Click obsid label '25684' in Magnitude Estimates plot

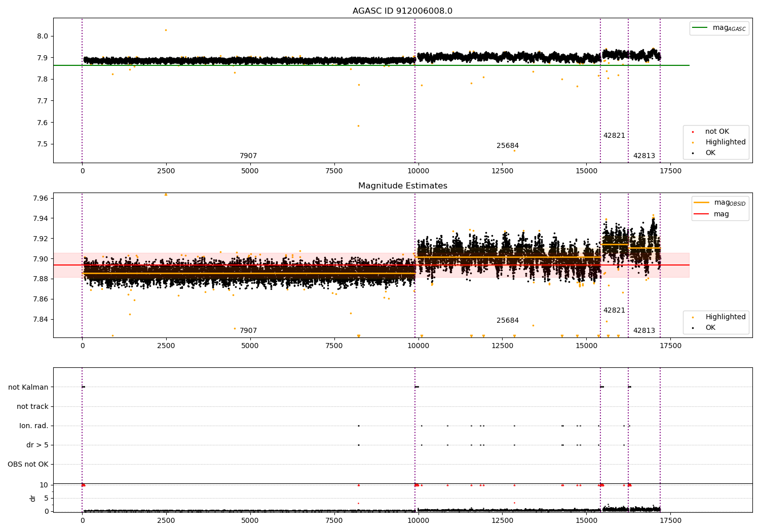click(x=508, y=321)
